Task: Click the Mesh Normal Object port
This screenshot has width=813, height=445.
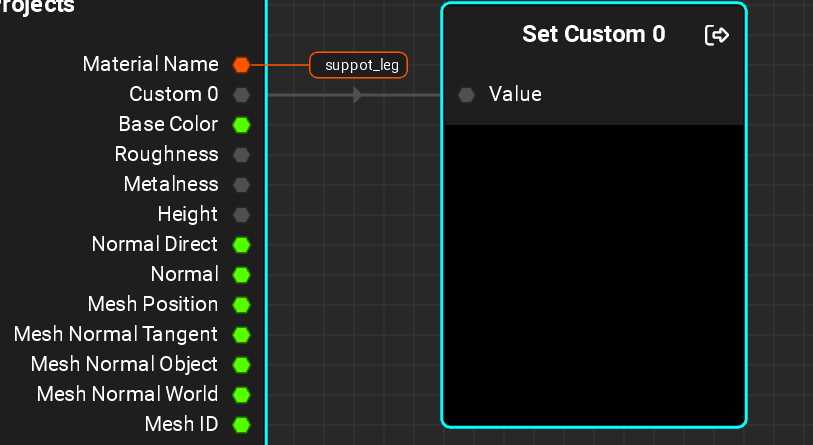Action: point(241,365)
